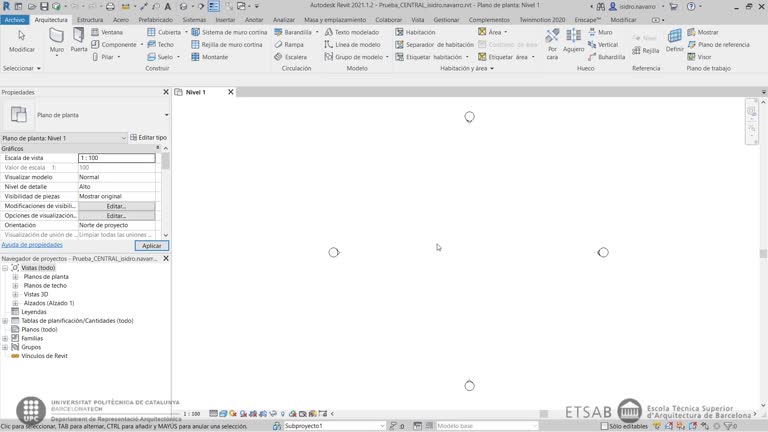The height and width of the screenshot is (432, 768).
Task: Activate the Modificar tool
Action: click(x=21, y=40)
